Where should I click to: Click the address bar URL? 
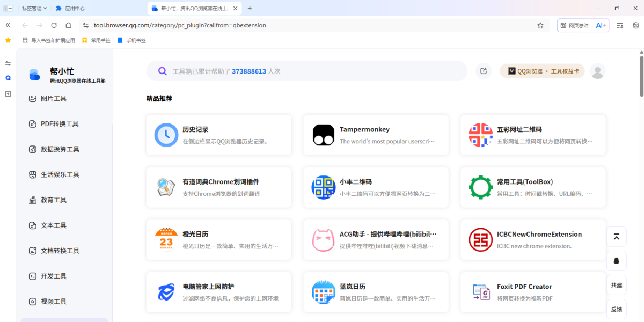click(x=180, y=25)
